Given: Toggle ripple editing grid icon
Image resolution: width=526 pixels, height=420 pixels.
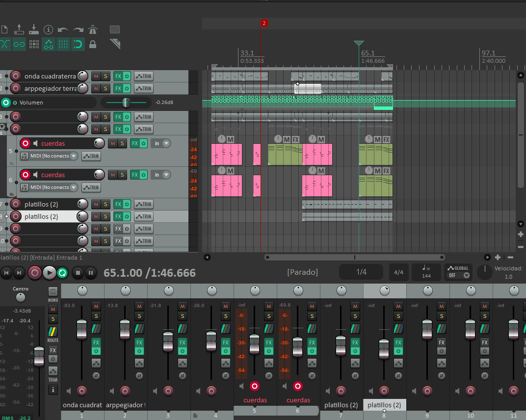Looking at the screenshot, I should 34,44.
